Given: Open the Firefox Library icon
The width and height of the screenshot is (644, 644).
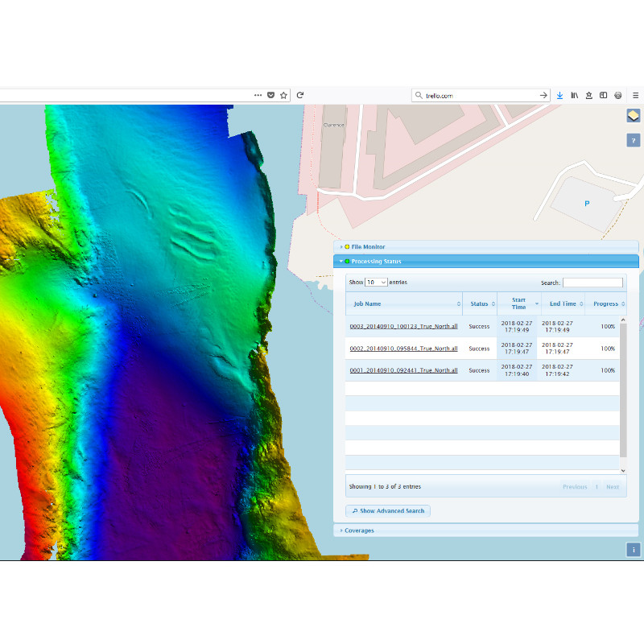Looking at the screenshot, I should click(575, 94).
